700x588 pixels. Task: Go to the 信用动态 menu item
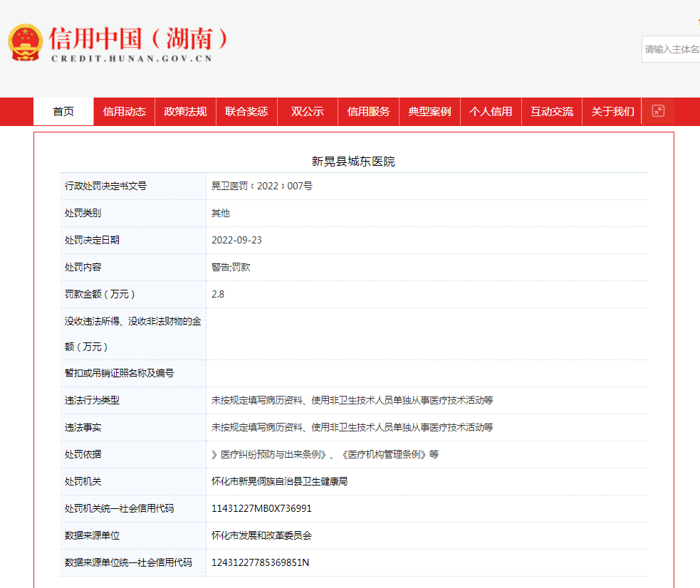pos(125,112)
